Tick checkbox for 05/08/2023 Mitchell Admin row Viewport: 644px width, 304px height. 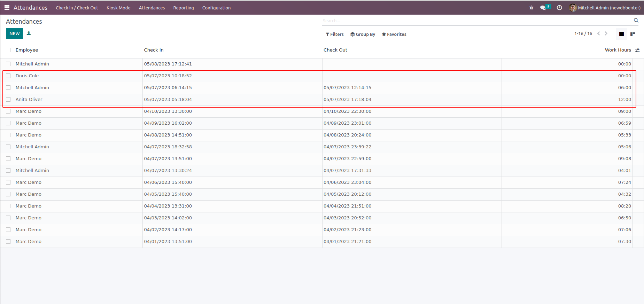(8, 64)
